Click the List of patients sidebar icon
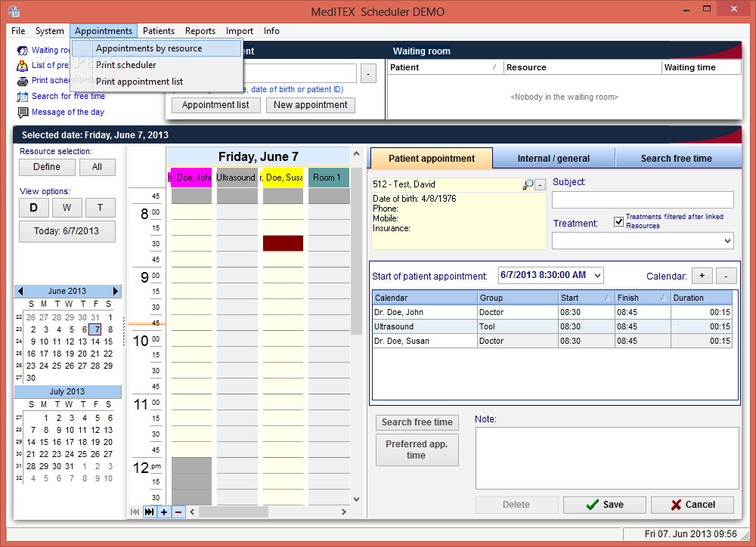The image size is (756, 547). pyautogui.click(x=22, y=66)
